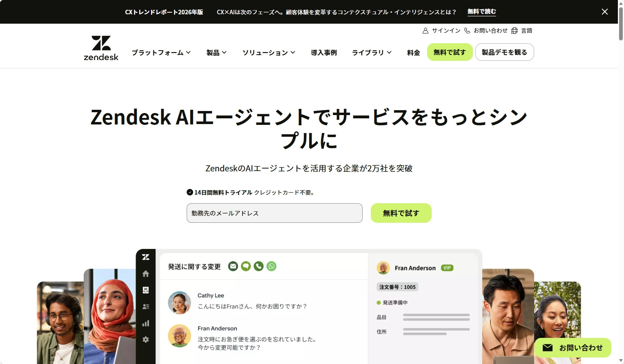Click Fran Anderson's avatar in conversation
The height and width of the screenshot is (364, 624).
click(180, 336)
